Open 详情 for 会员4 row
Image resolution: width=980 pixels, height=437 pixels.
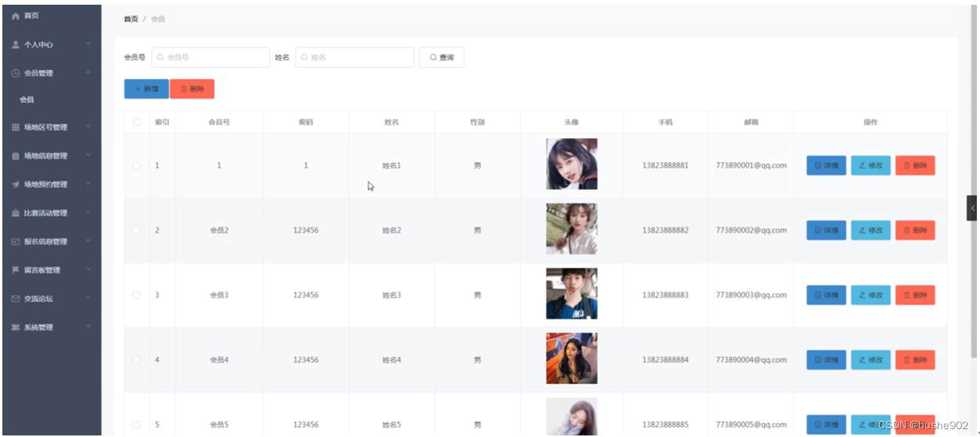click(826, 359)
